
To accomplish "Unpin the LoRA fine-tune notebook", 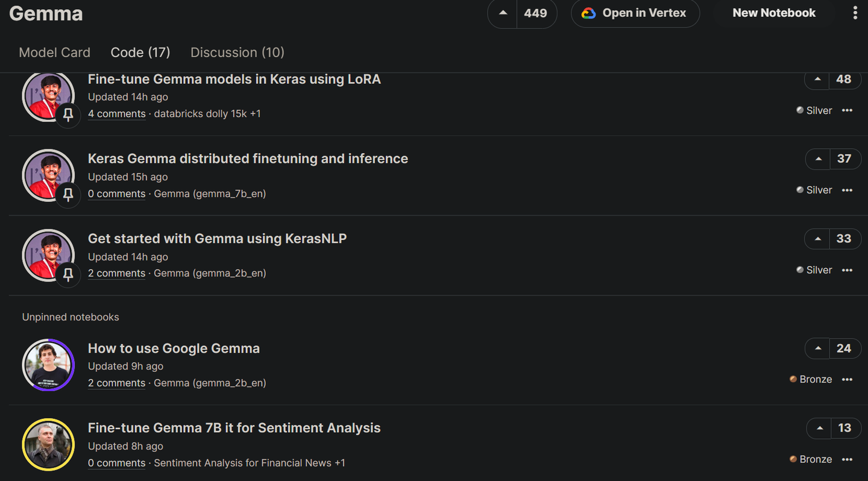I will 68,115.
